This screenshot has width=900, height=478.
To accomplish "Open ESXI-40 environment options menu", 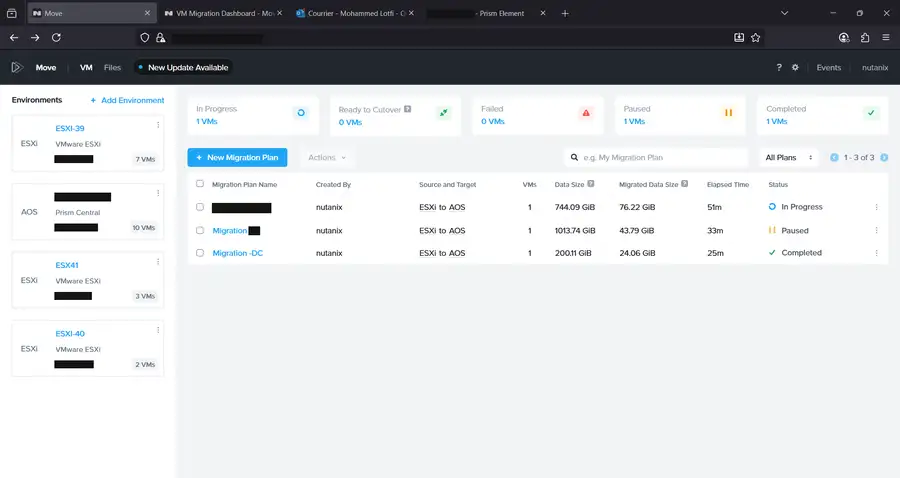I will (158, 330).
